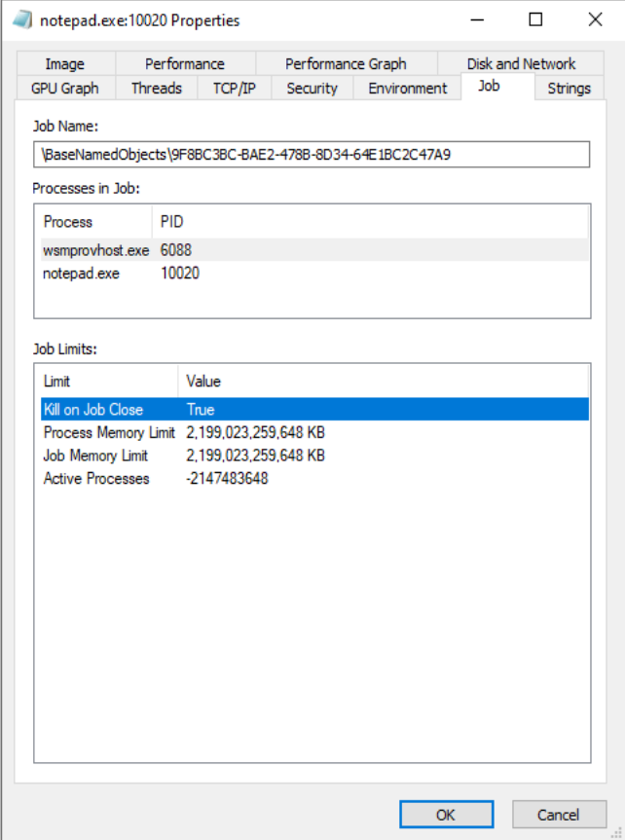The width and height of the screenshot is (625, 840).
Task: Open the GPU Graph tab
Action: point(65,89)
